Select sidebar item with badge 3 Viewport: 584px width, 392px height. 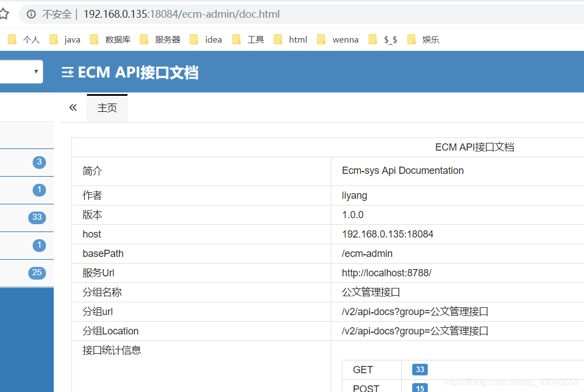27,162
